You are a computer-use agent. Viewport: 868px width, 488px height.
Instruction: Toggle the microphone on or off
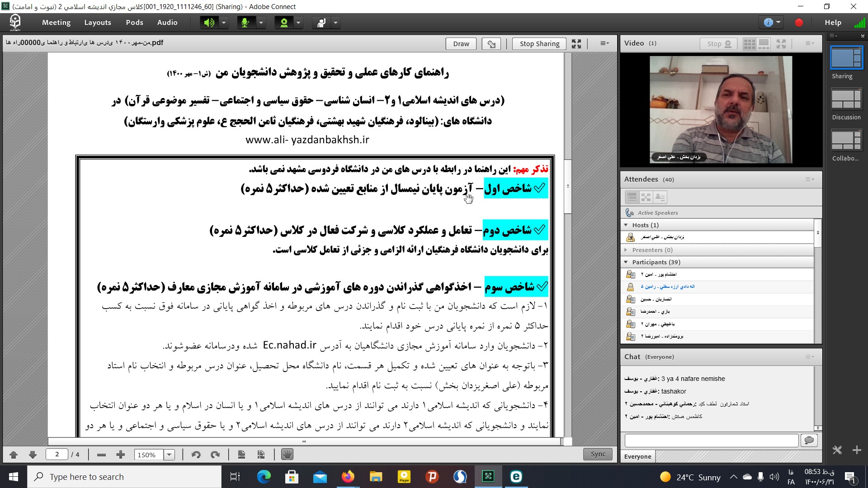(245, 23)
